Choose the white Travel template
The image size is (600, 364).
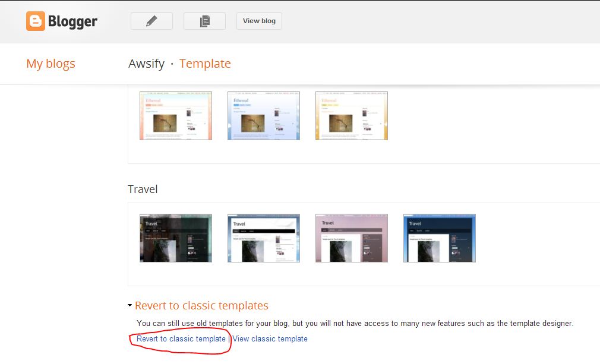pos(263,238)
